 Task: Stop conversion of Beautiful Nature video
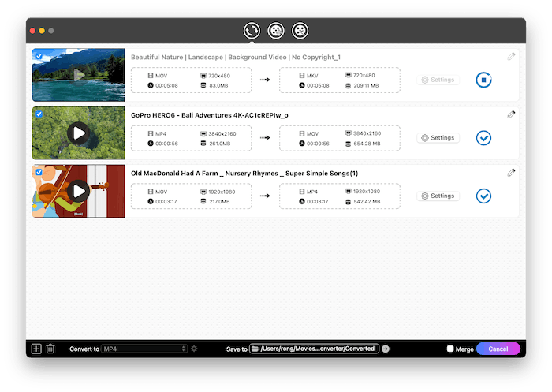click(x=483, y=80)
